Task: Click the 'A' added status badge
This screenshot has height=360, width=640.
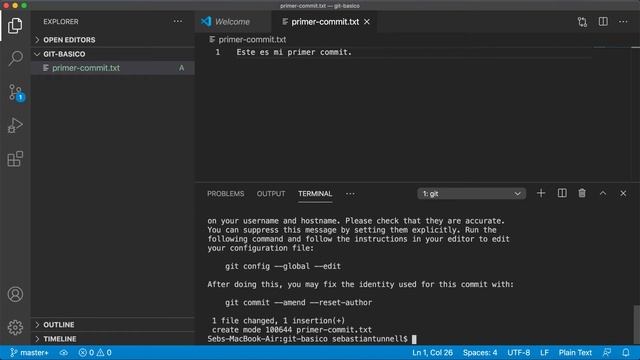Action: (182, 68)
